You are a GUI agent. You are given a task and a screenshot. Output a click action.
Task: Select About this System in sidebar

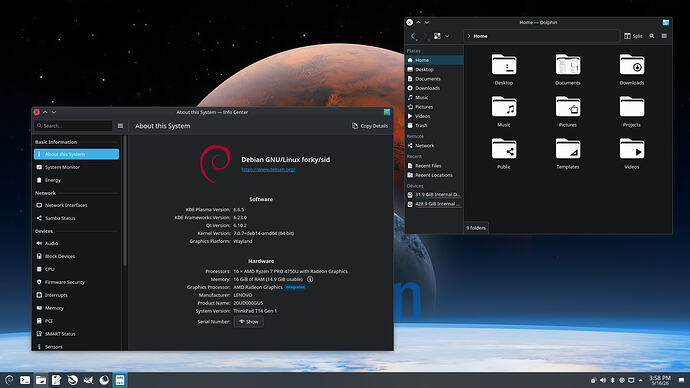tap(76, 154)
